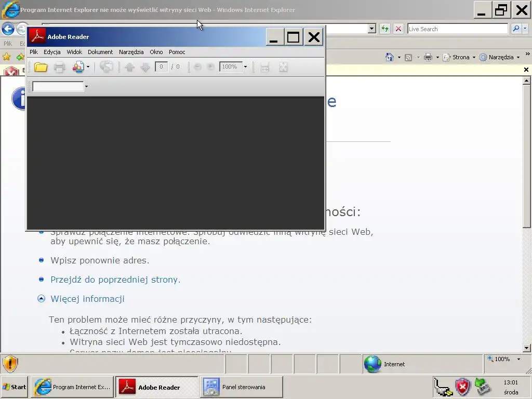Switch to Program Internet Explorer taskbar button
The width and height of the screenshot is (532, 399).
pyautogui.click(x=73, y=387)
